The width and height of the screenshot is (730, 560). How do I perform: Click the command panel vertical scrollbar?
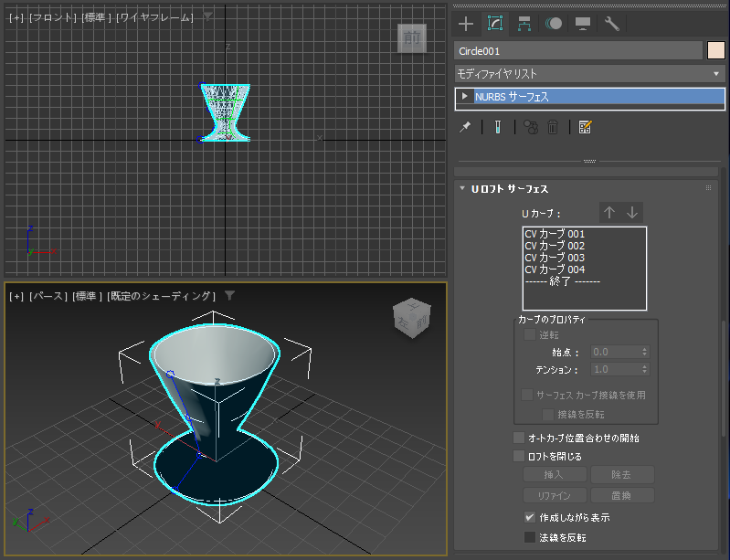point(725,378)
